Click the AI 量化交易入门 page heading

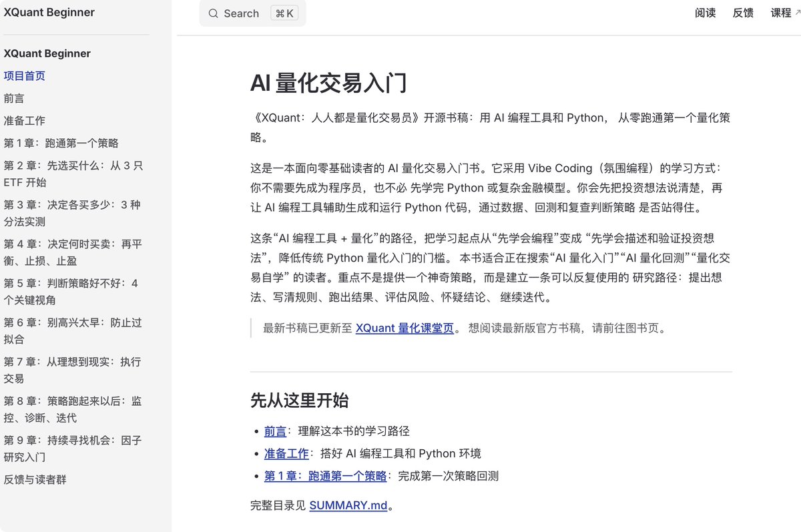tap(328, 83)
